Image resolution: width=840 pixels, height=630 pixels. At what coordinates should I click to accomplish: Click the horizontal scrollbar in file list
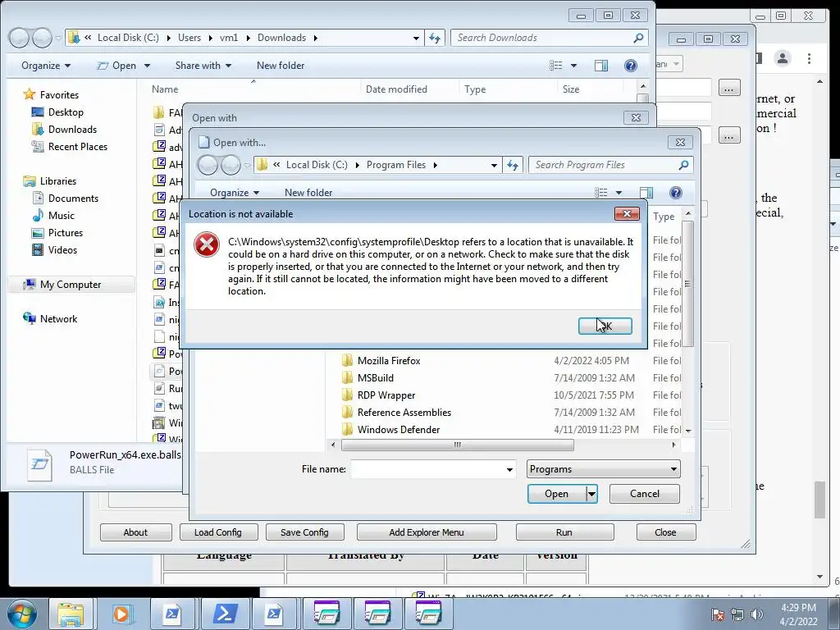click(457, 445)
